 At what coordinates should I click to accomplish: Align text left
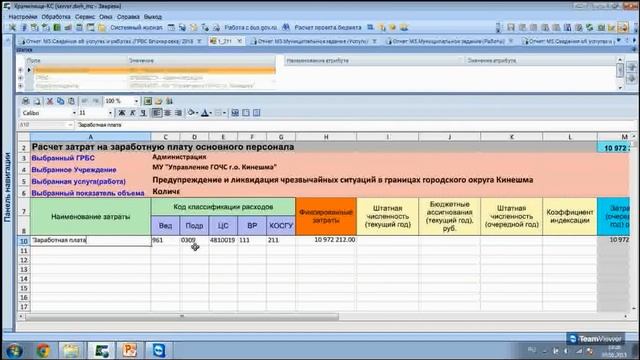tap(156, 113)
